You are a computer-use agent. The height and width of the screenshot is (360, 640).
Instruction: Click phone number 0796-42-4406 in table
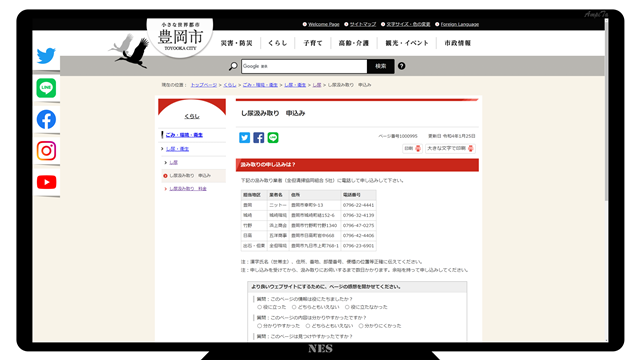tap(358, 236)
